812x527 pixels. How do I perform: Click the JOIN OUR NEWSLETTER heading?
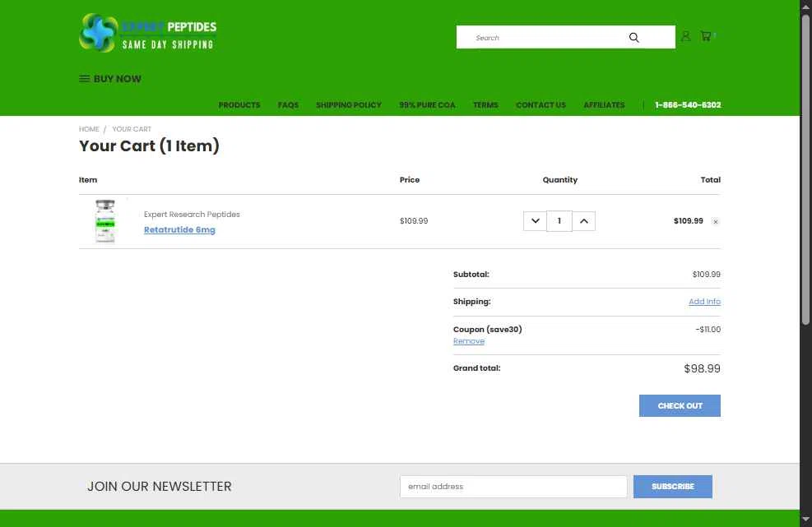[160, 487]
